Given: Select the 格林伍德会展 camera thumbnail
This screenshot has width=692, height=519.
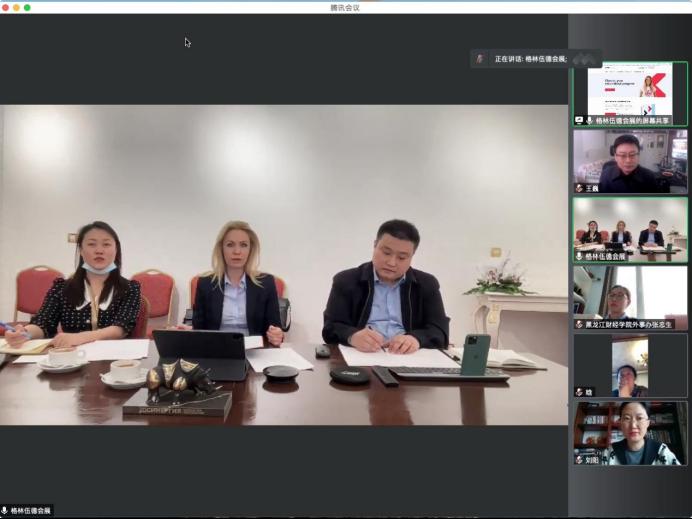Looking at the screenshot, I should (630, 226).
